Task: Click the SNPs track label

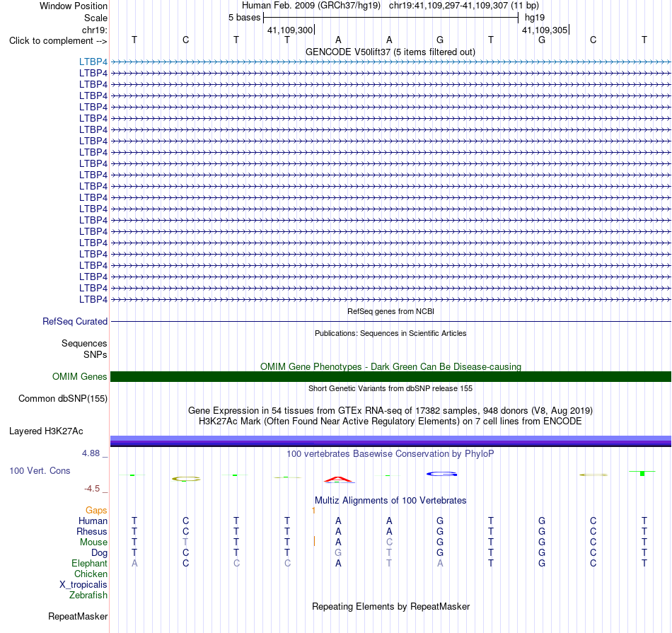Action: 95,354
